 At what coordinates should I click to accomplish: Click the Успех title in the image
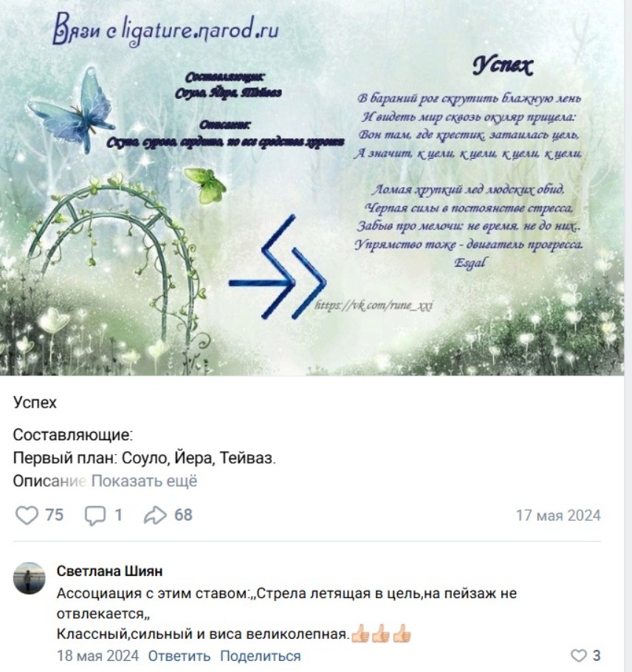click(503, 66)
